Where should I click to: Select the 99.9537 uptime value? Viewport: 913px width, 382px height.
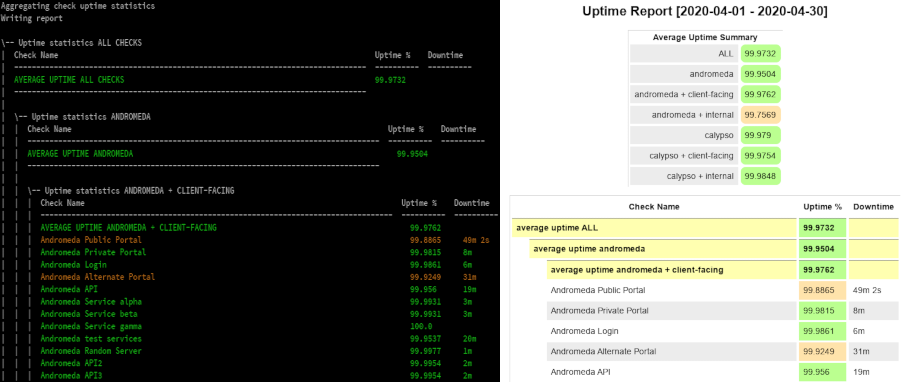click(426, 339)
